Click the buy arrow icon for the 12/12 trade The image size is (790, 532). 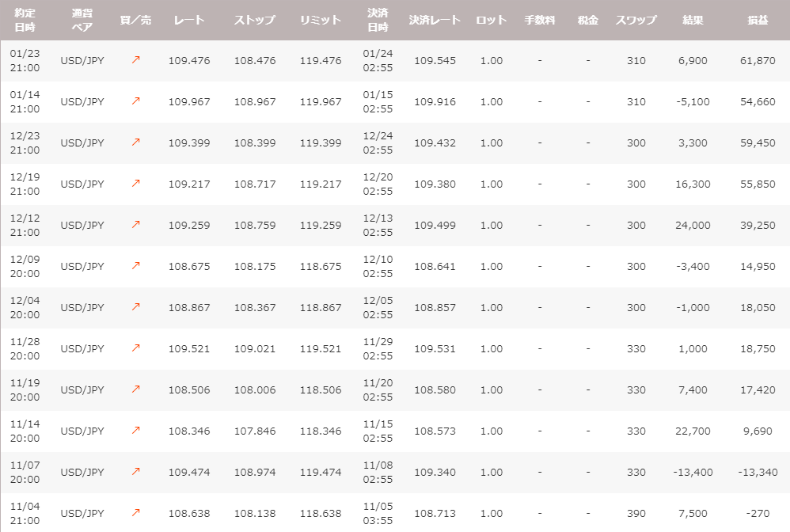tap(135, 225)
